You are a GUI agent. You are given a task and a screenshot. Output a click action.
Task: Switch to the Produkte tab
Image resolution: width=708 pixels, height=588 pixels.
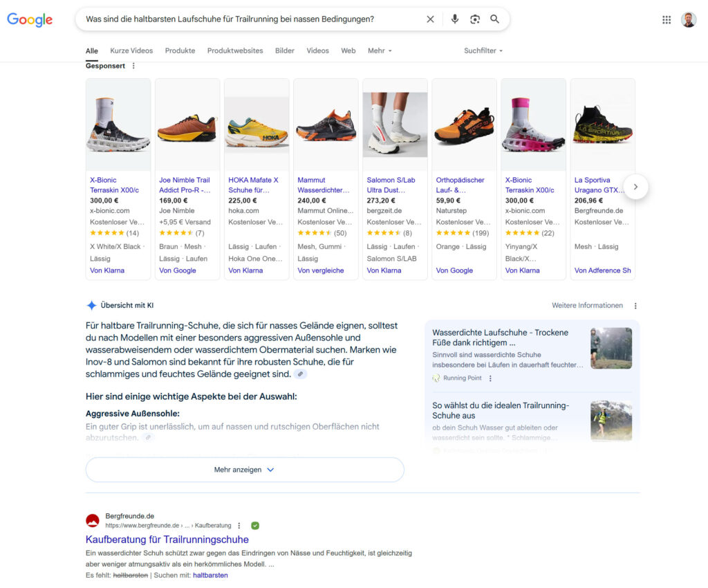(x=180, y=50)
